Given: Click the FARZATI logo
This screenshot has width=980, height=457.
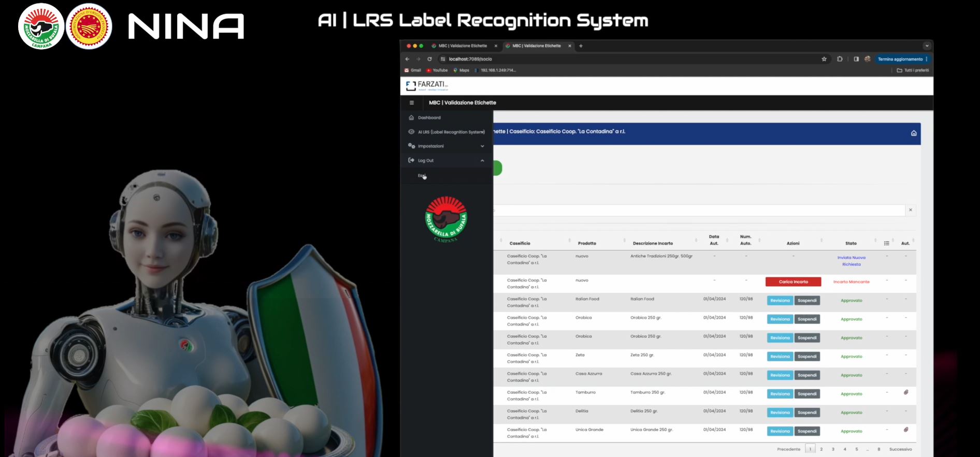Looking at the screenshot, I should pyautogui.click(x=427, y=85).
